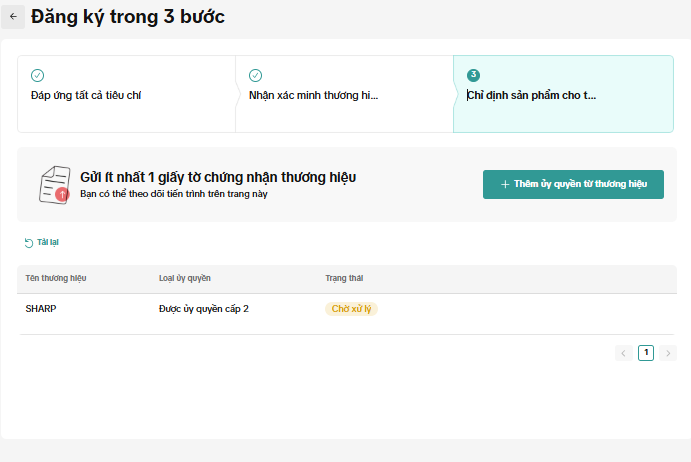Select the 'Chỉ định sản phẩm cho t...' step
Image resolution: width=691 pixels, height=462 pixels.
(531, 96)
